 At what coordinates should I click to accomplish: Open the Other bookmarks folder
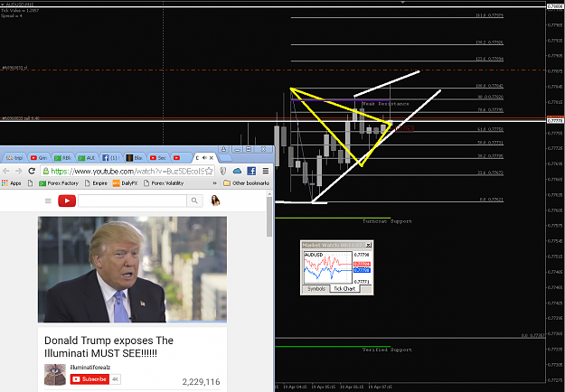[x=247, y=183]
